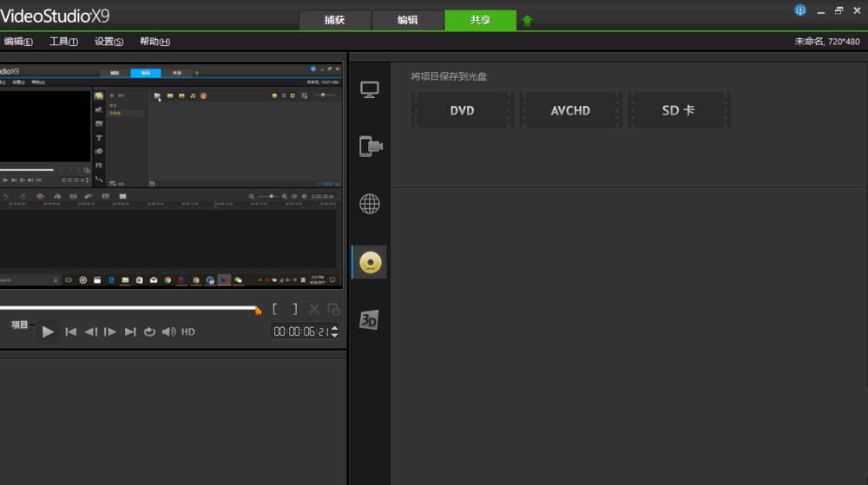Image resolution: width=868 pixels, height=485 pixels.
Task: Set mark-in with the left bracket
Action: pos(275,309)
